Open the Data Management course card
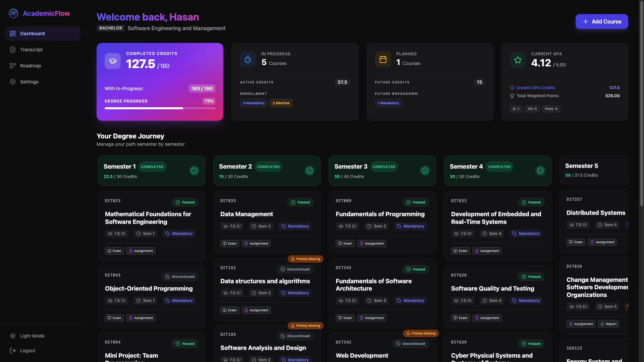The image size is (644, 362). click(x=267, y=223)
